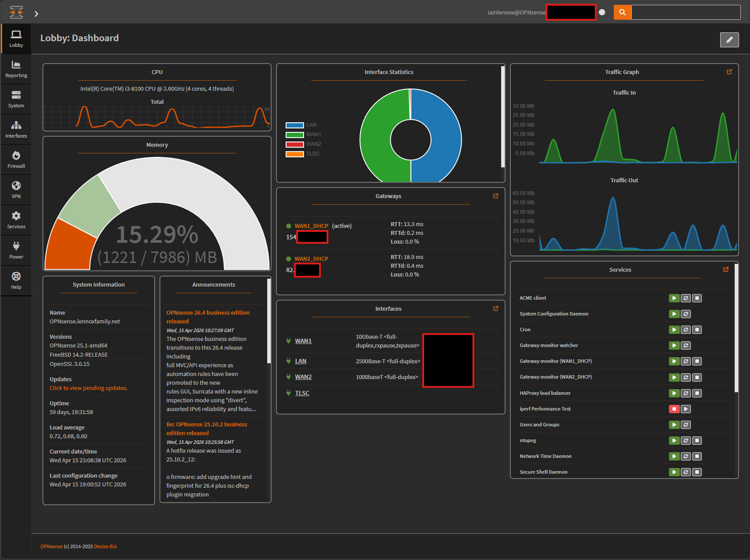Stop the HAProxy load balancer service
Screen dimensions: 750x560
pos(697,393)
